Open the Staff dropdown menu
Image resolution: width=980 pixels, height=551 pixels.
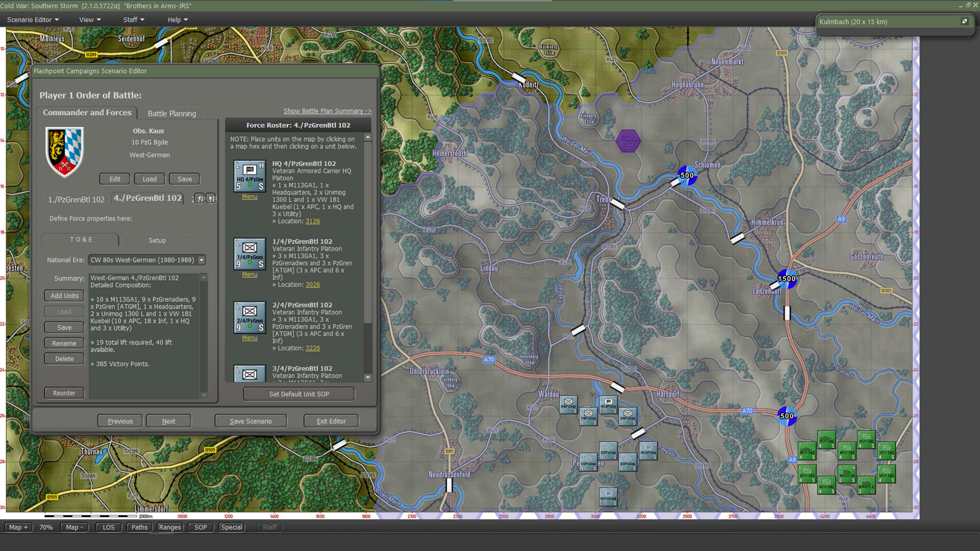pos(132,19)
